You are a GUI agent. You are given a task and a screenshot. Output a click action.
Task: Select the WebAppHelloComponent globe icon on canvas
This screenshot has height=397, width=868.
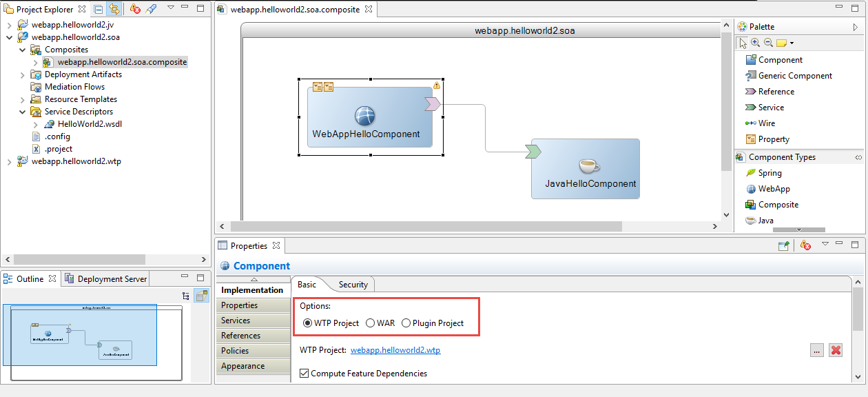(364, 116)
